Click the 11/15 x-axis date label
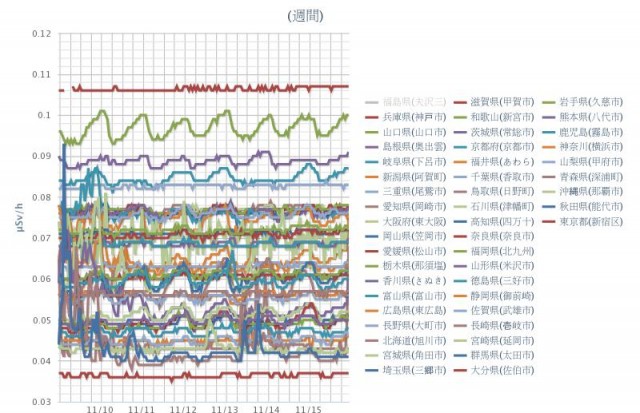This screenshot has width=640, height=413. point(308,409)
